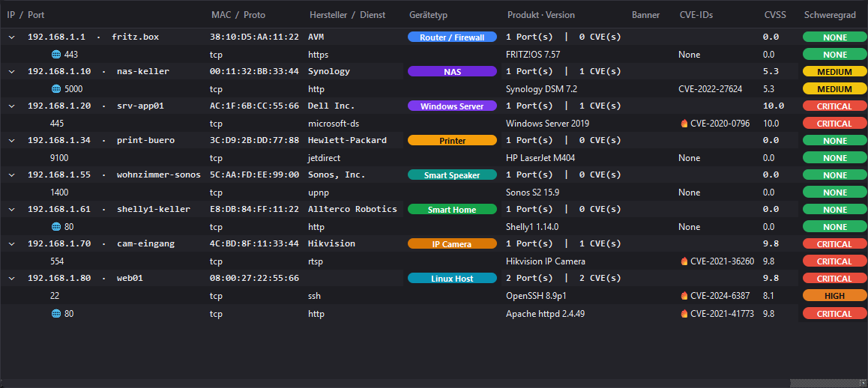
Task: Sort by the CVE-IDs column header
Action: coord(696,15)
